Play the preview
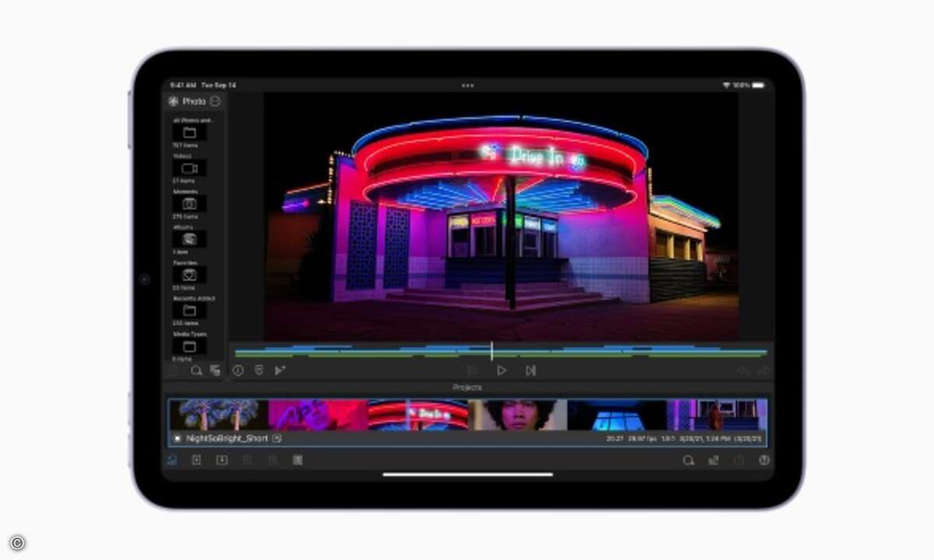This screenshot has width=934, height=560. click(502, 371)
